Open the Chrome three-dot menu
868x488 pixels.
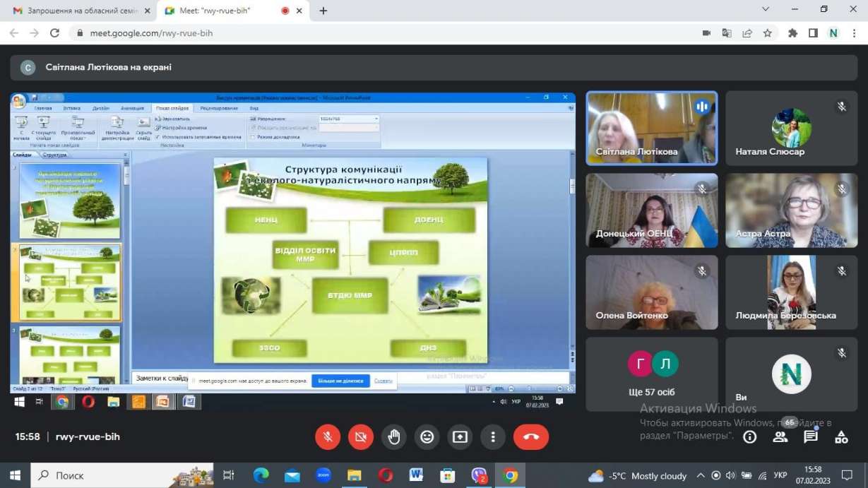point(854,33)
